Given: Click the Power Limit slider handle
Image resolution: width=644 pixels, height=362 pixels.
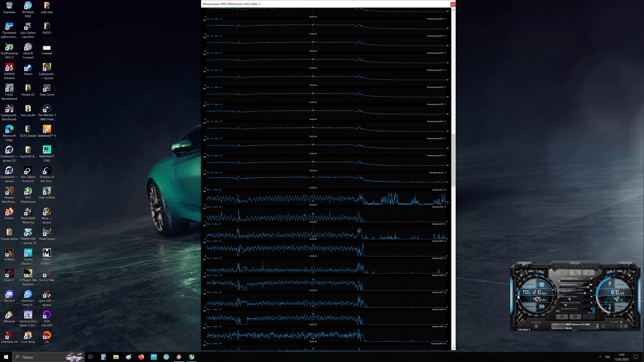Looking at the screenshot, I should click(x=588, y=287).
